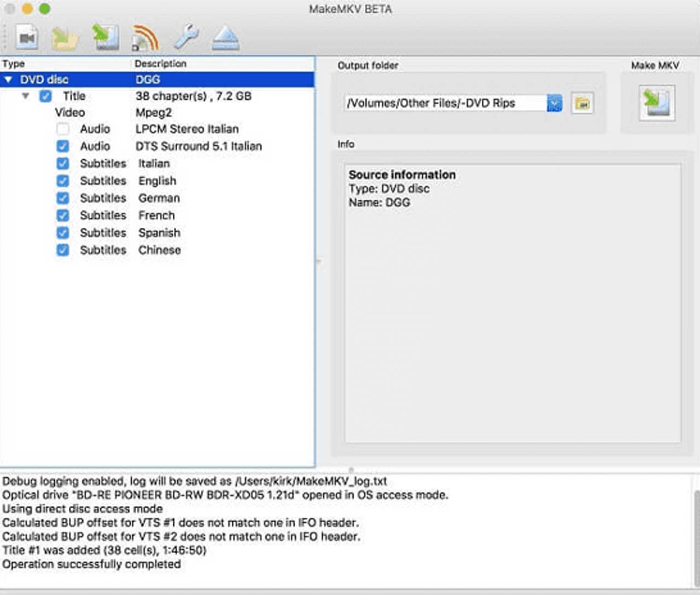Eject the disc using the eject icon
The width and height of the screenshot is (700, 595).
click(225, 38)
